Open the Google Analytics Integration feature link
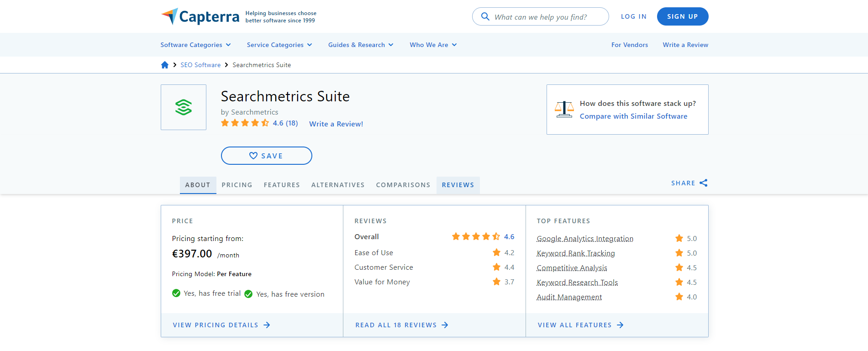This screenshot has width=868, height=351. point(585,239)
